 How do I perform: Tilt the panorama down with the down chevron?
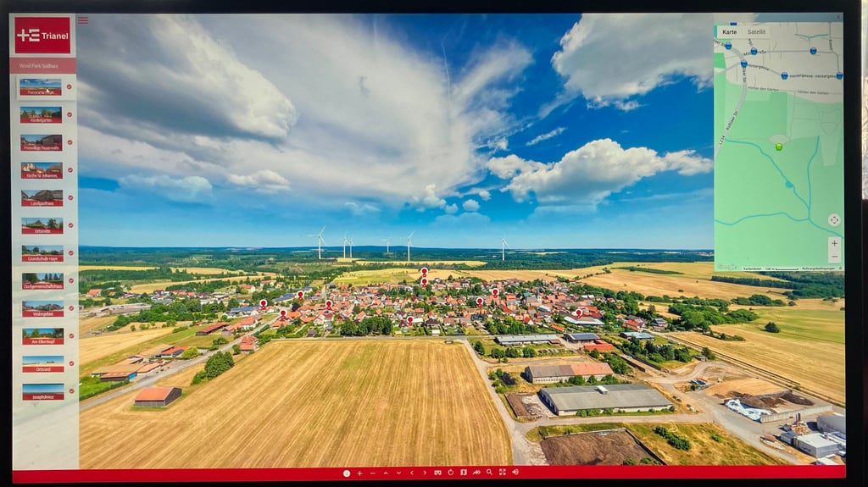coord(398,473)
